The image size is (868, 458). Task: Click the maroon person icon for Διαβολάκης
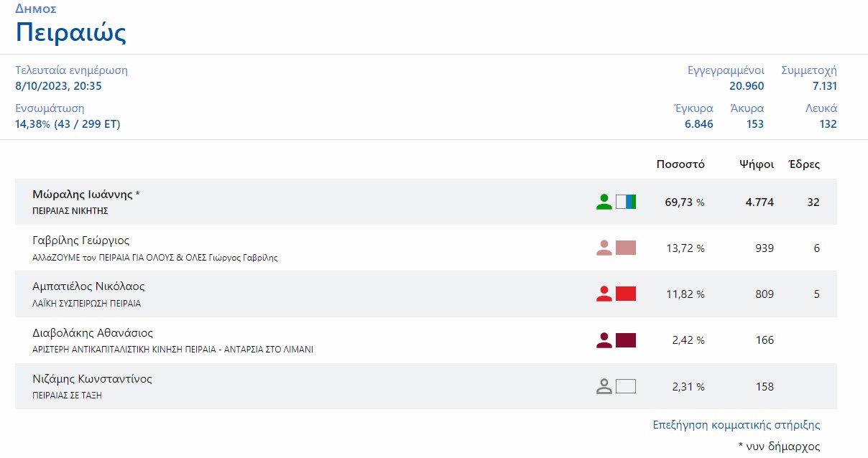[604, 340]
